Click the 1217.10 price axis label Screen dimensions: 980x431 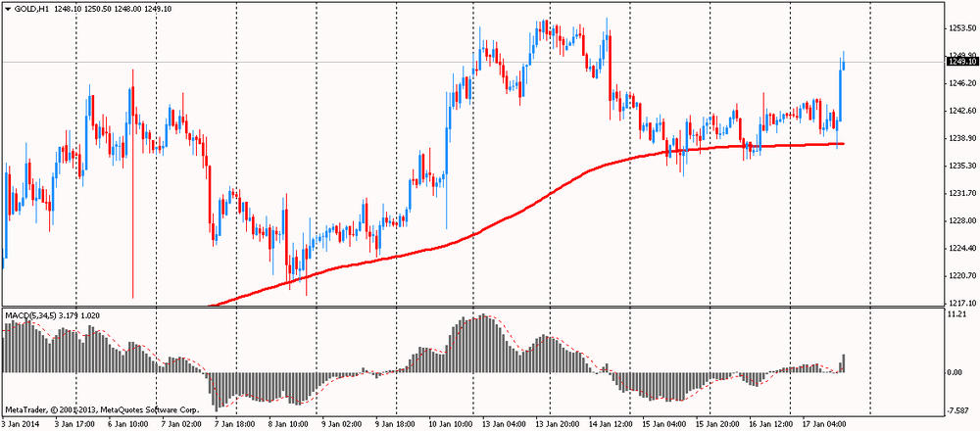(962, 303)
